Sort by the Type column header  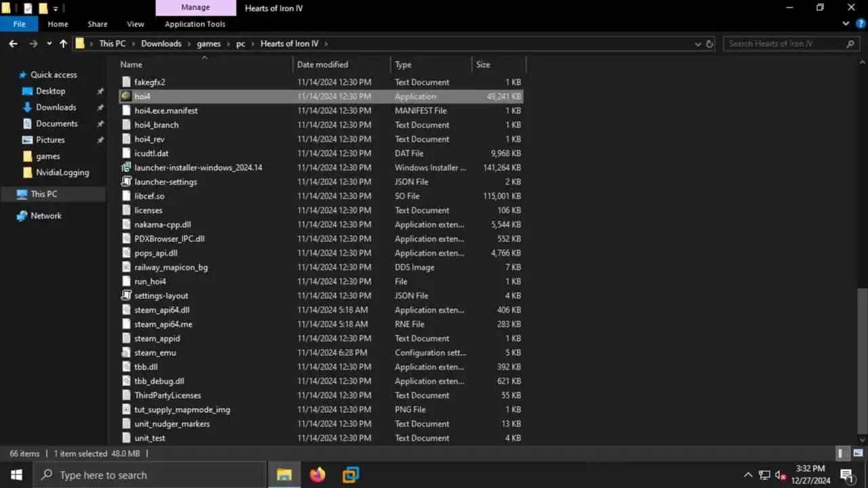(431, 64)
